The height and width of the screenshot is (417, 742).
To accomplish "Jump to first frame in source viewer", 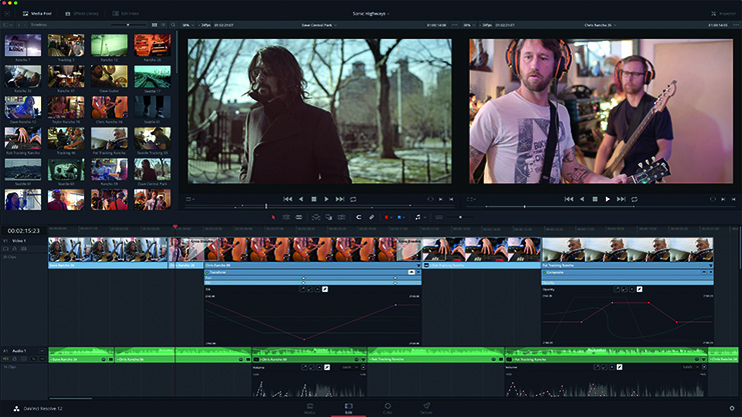I will (x=288, y=199).
